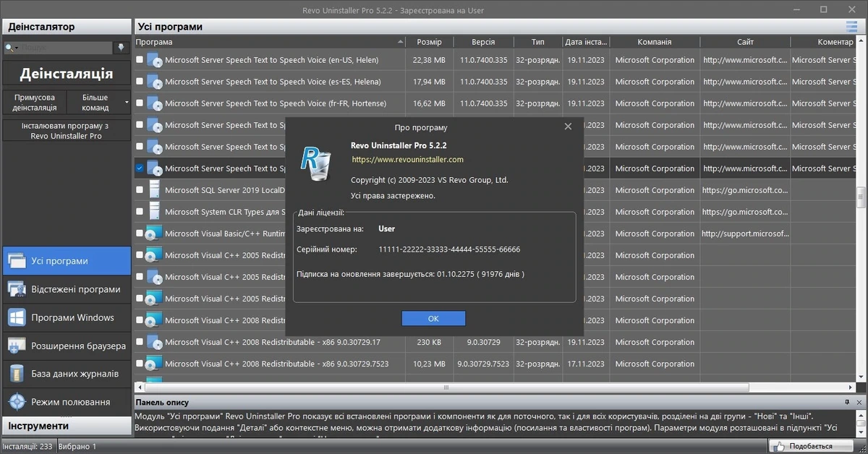
Task: Click the horizontal scrollbar left arrow
Action: point(140,387)
